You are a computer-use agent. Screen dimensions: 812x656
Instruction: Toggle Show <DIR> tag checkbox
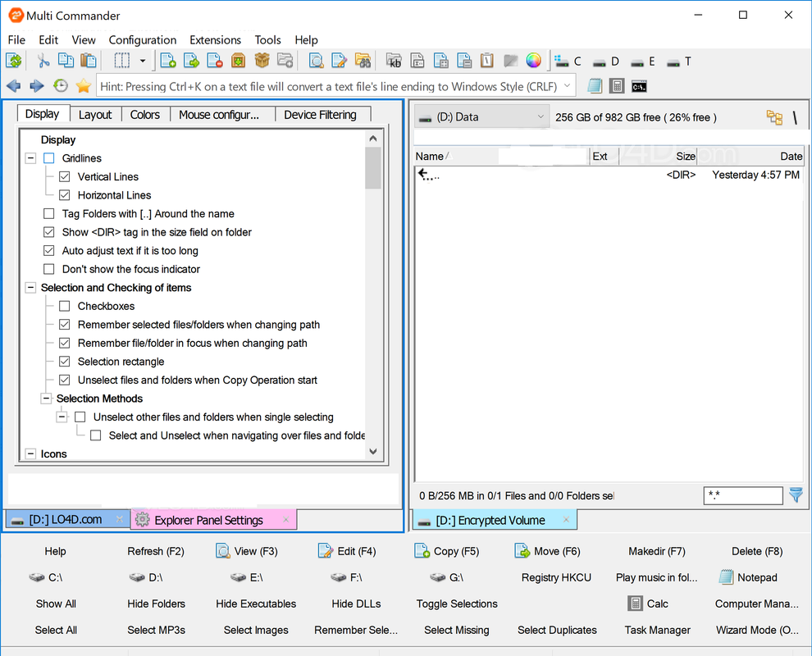(48, 232)
